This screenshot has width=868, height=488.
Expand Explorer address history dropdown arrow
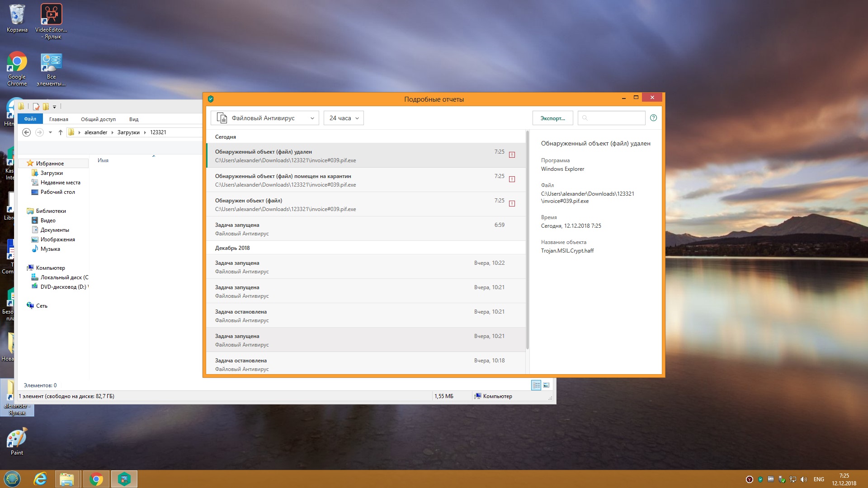(50, 132)
